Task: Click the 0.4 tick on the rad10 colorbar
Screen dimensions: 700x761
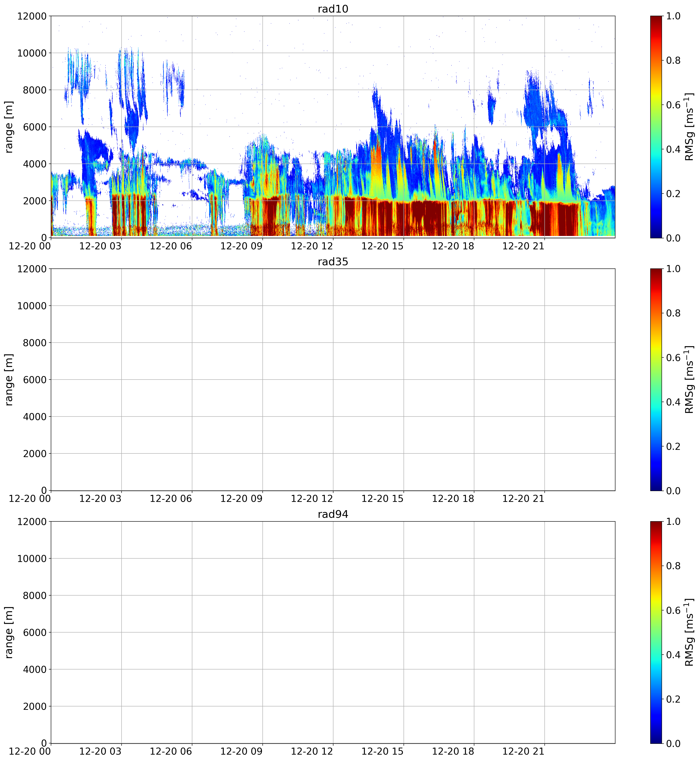Action: tap(673, 149)
